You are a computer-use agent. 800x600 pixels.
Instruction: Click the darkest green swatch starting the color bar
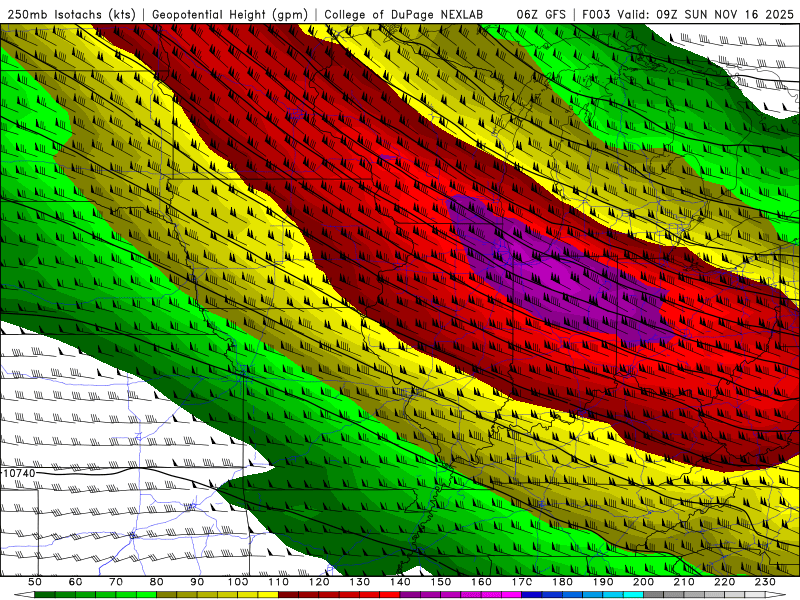point(44,595)
